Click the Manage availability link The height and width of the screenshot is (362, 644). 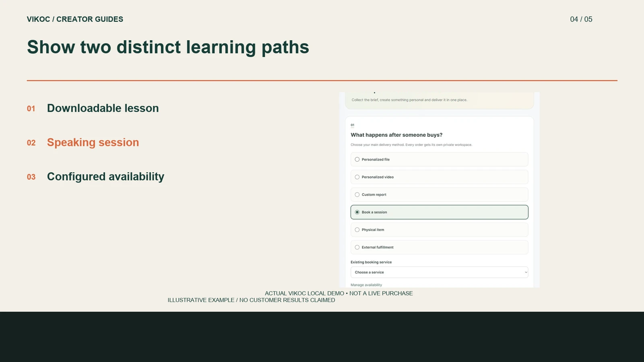(366, 285)
